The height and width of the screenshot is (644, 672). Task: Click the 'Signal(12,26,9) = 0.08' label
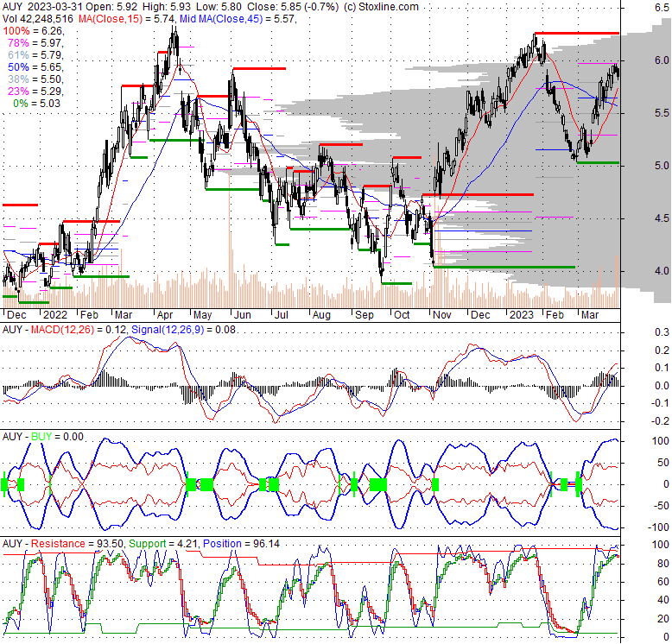[184, 330]
